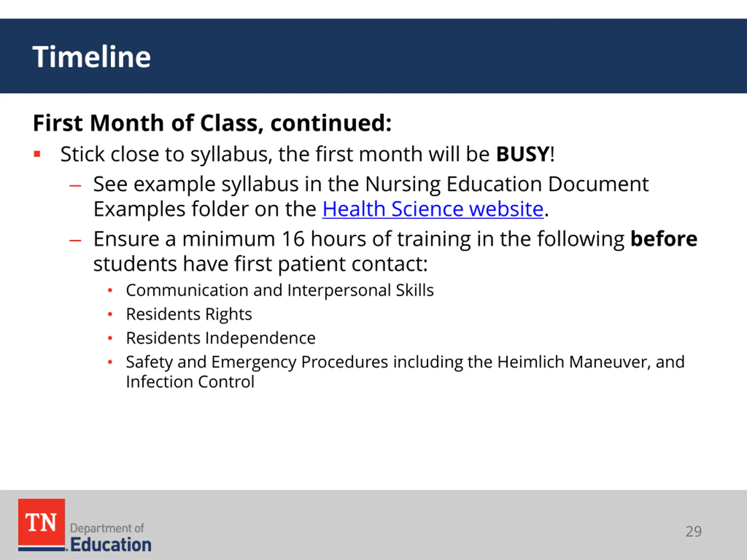Click the red dot beside Communication

tap(110, 290)
